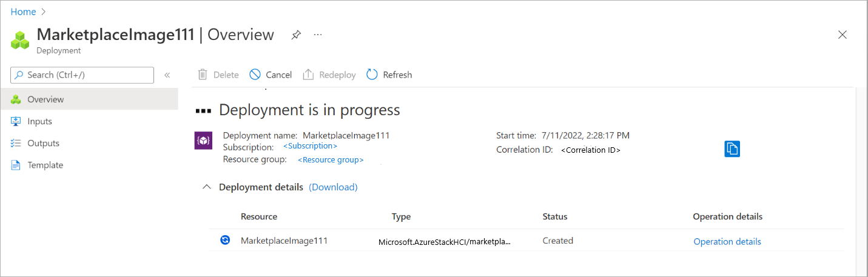
Task: Click the Search (Ctrl+/) input field
Action: (82, 75)
